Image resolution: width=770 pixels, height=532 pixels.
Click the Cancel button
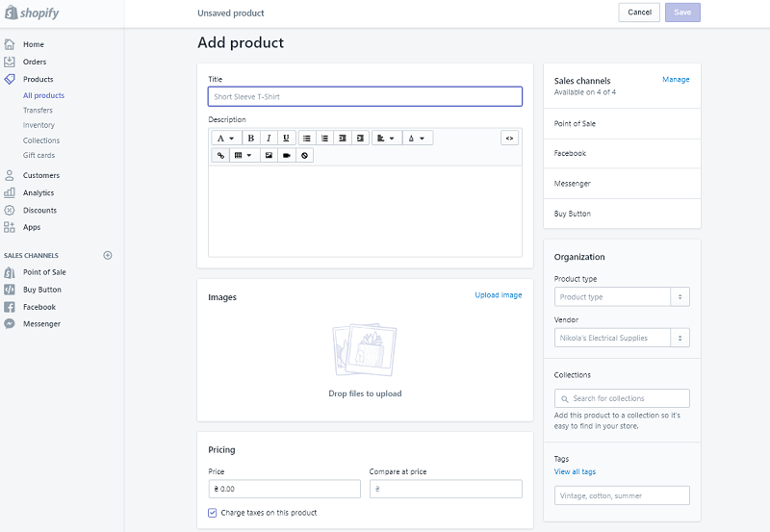tap(639, 13)
